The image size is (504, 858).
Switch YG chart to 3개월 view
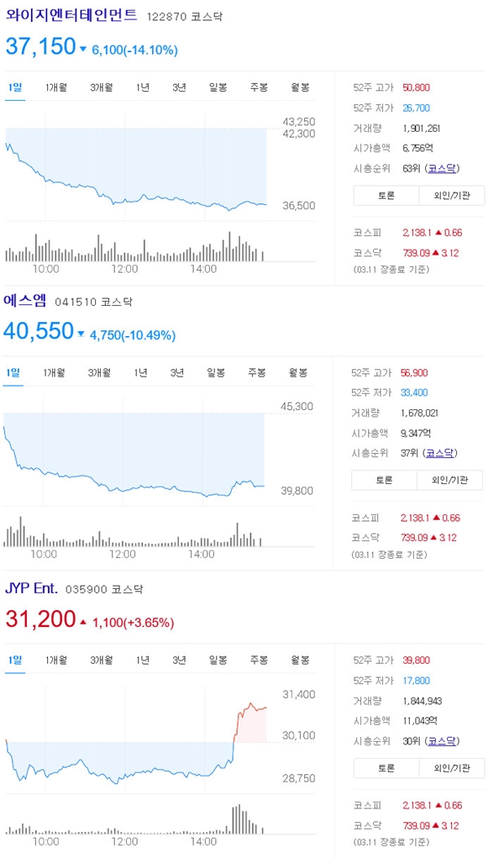[x=102, y=87]
